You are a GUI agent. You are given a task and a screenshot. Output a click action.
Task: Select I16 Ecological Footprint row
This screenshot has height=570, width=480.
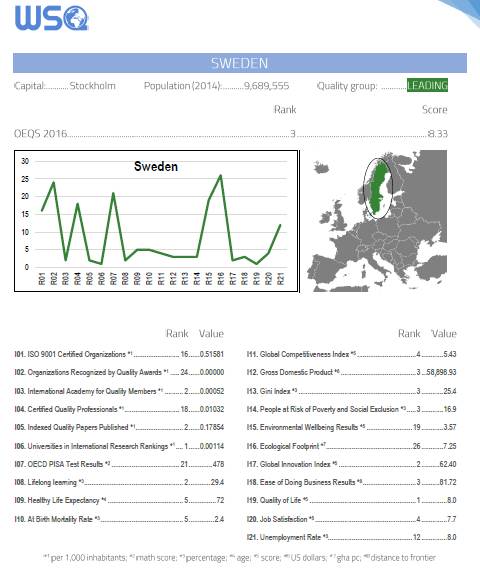click(x=351, y=446)
